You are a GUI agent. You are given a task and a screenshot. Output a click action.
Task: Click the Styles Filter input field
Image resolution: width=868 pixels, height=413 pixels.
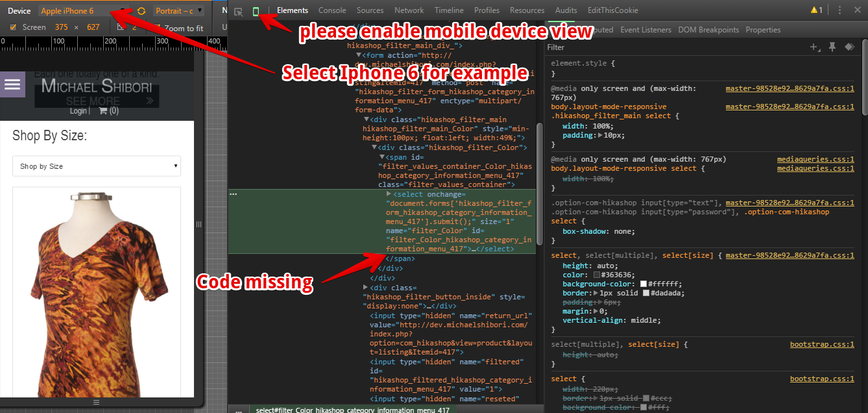675,47
